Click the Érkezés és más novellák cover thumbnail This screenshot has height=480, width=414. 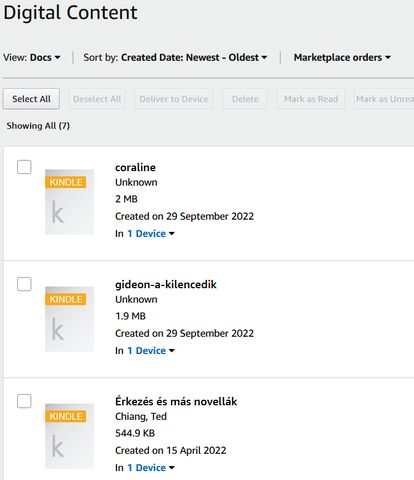click(69, 436)
